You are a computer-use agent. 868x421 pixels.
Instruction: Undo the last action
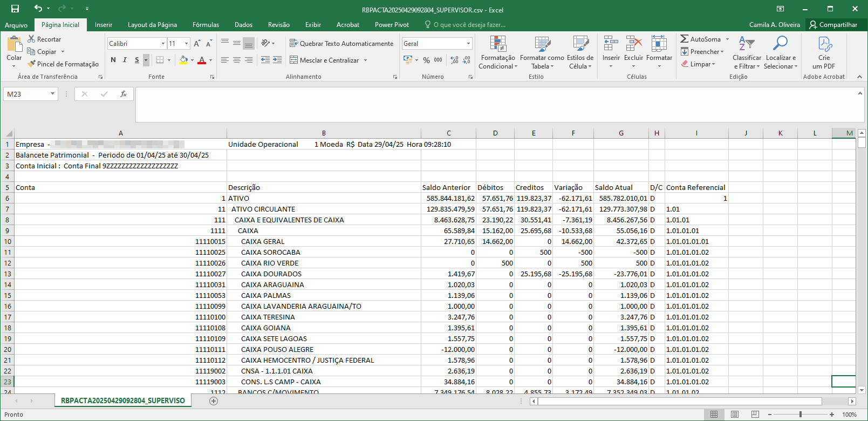click(38, 9)
